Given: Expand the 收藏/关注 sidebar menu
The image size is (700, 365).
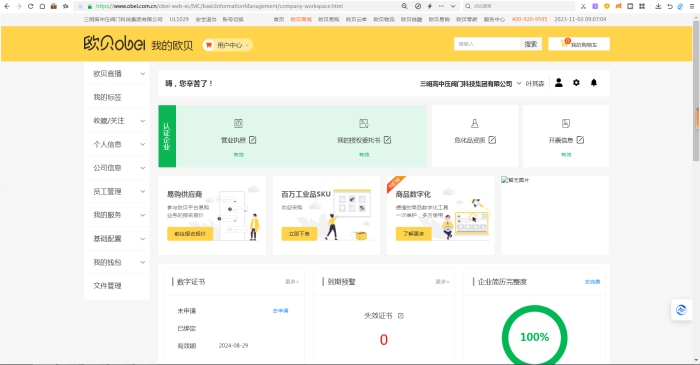Looking at the screenshot, I should click(x=117, y=120).
